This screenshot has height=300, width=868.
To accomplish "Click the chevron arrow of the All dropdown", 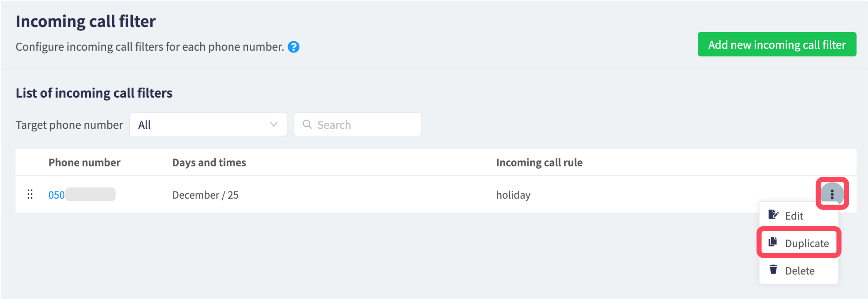I will (x=274, y=124).
